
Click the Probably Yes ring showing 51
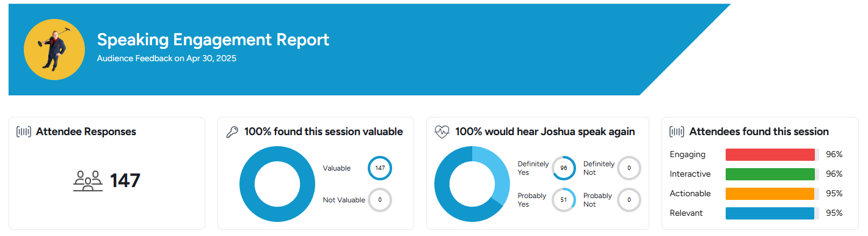pyautogui.click(x=564, y=200)
